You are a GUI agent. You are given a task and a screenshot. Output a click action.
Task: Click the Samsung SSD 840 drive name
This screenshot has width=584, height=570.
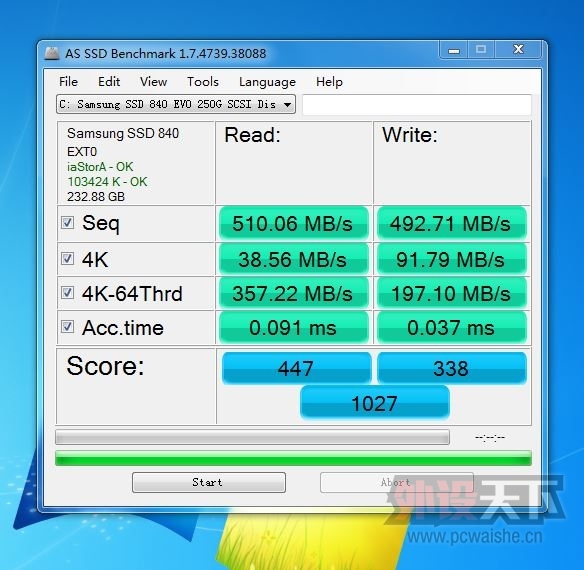point(123,133)
